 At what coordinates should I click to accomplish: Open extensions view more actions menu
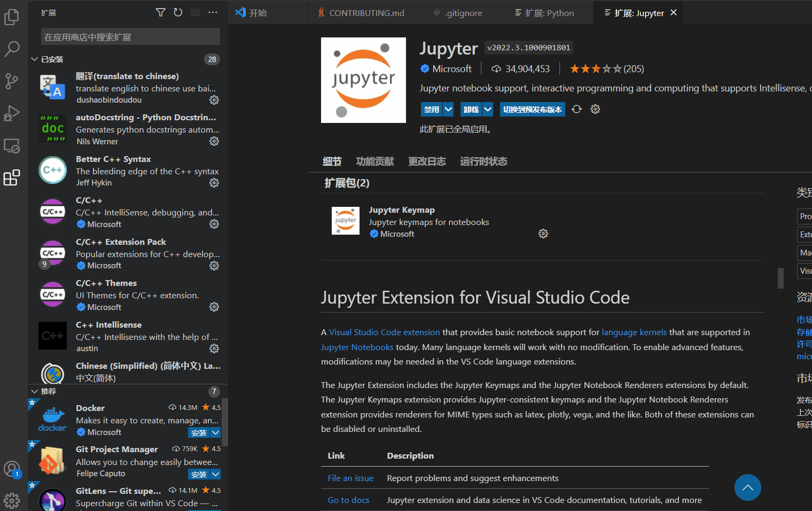[x=213, y=12]
